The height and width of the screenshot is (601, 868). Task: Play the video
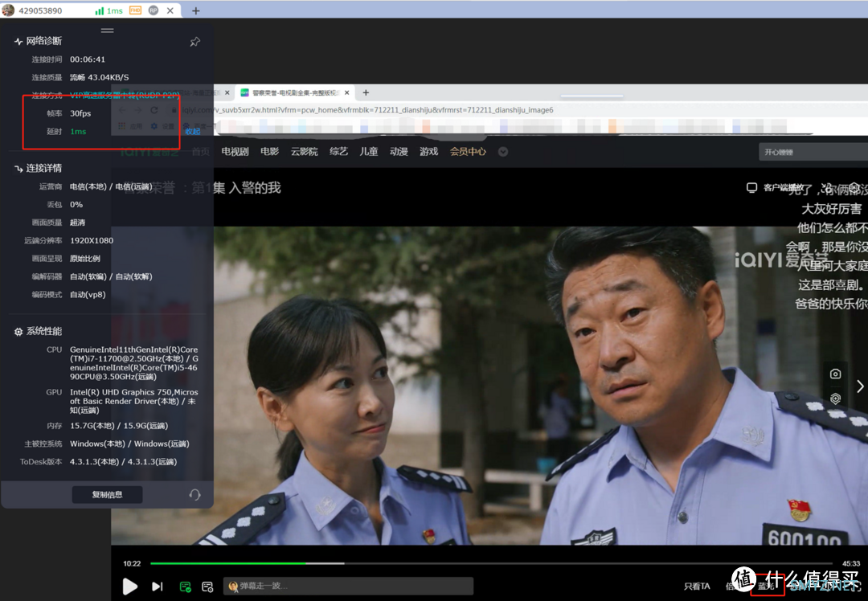(130, 586)
